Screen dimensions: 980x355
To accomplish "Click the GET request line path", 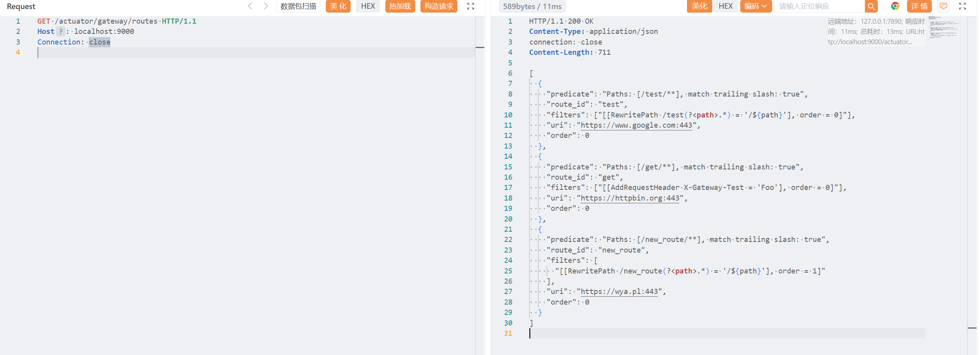I will pos(106,21).
